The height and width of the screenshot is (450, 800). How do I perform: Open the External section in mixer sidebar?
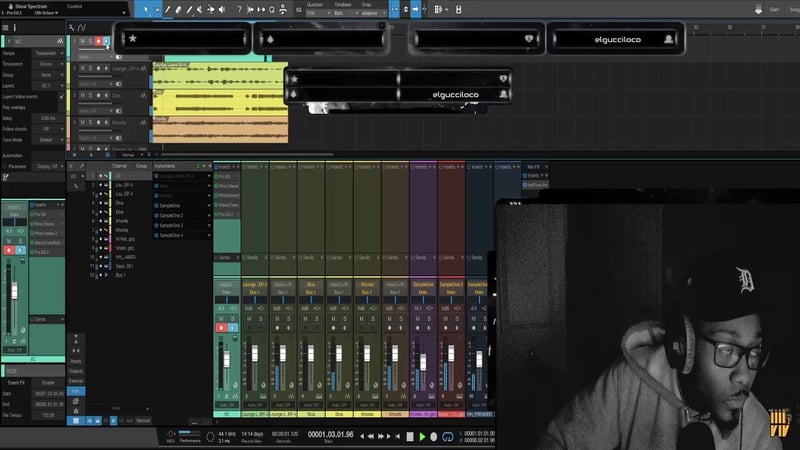coord(76,381)
